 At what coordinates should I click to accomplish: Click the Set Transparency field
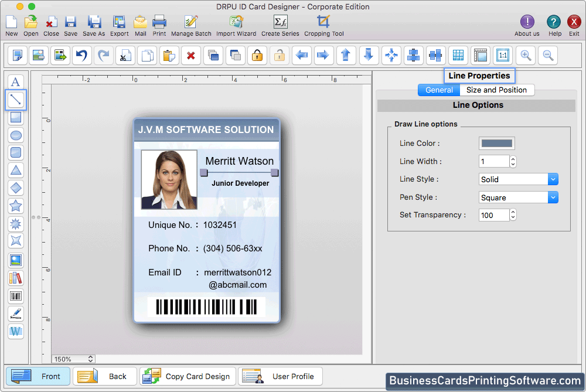tap(494, 215)
